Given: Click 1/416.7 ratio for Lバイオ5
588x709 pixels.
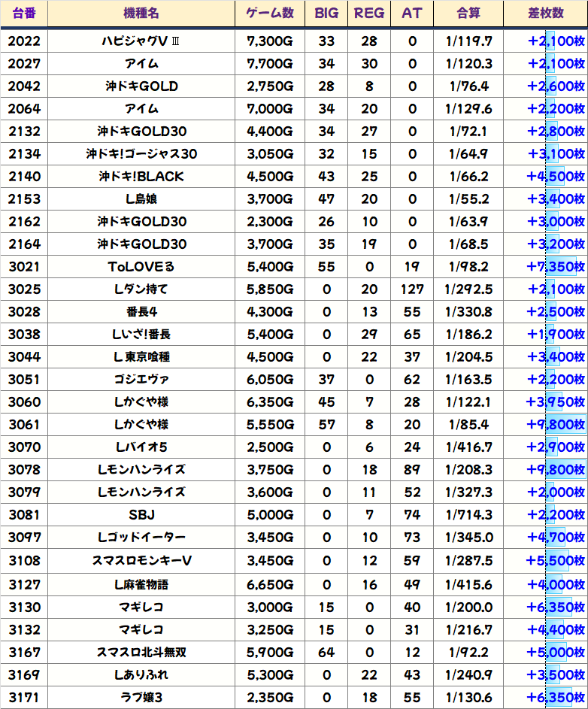Looking at the screenshot, I should tap(468, 447).
